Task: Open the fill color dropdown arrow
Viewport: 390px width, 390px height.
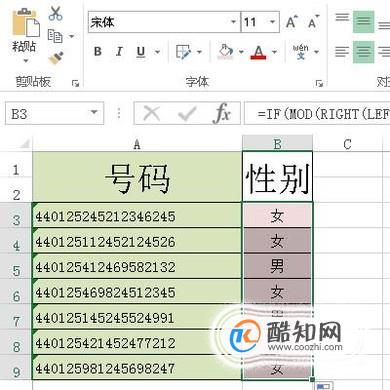Action: click(241, 52)
